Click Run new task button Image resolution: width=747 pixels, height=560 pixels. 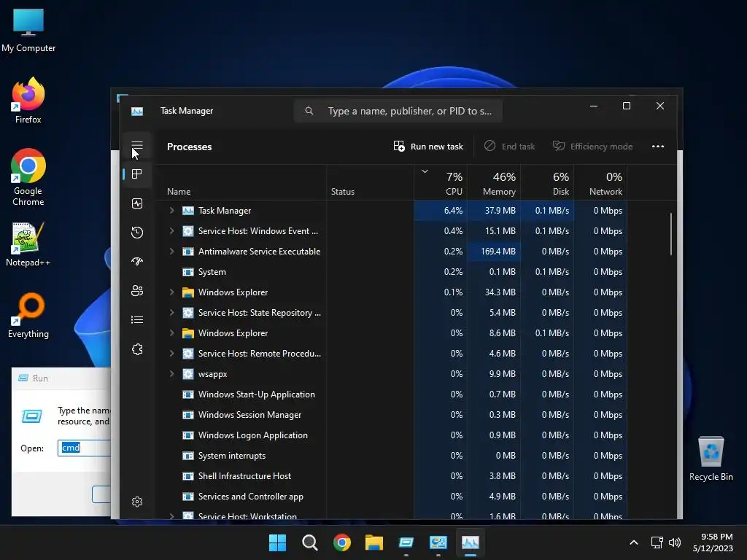click(428, 146)
